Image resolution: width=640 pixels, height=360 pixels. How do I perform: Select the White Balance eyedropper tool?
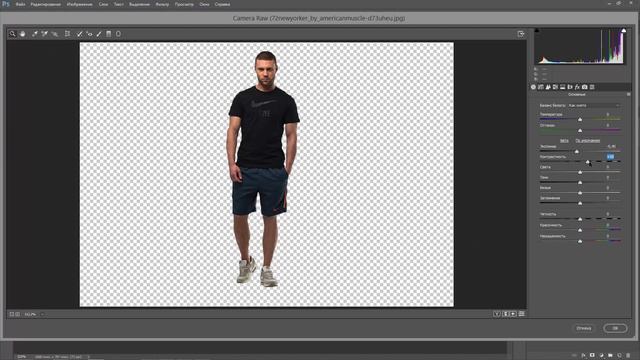(35, 34)
